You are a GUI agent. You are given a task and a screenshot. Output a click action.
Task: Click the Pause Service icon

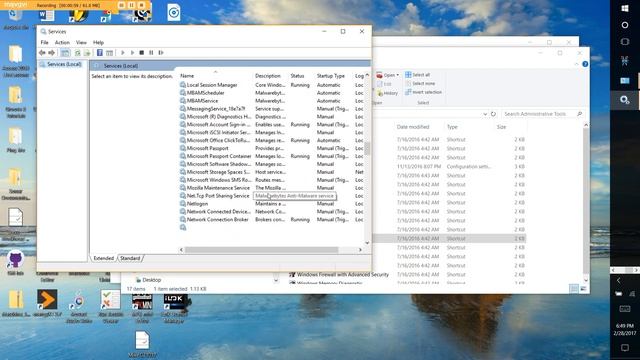[151, 53]
